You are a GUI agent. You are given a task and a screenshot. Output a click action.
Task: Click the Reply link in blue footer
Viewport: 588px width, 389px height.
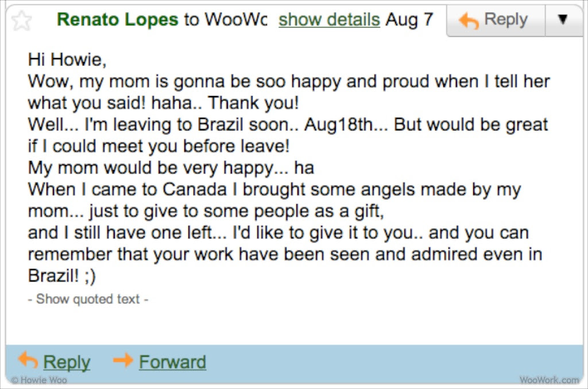pyautogui.click(x=67, y=362)
